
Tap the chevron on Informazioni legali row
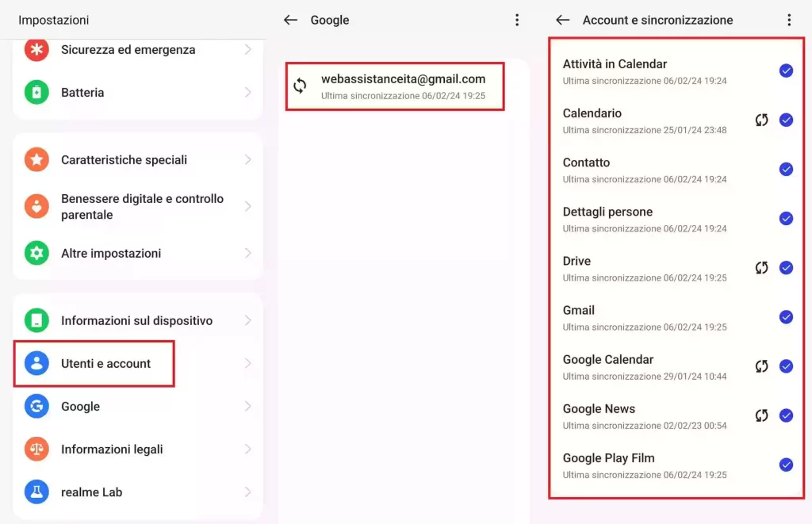point(248,449)
